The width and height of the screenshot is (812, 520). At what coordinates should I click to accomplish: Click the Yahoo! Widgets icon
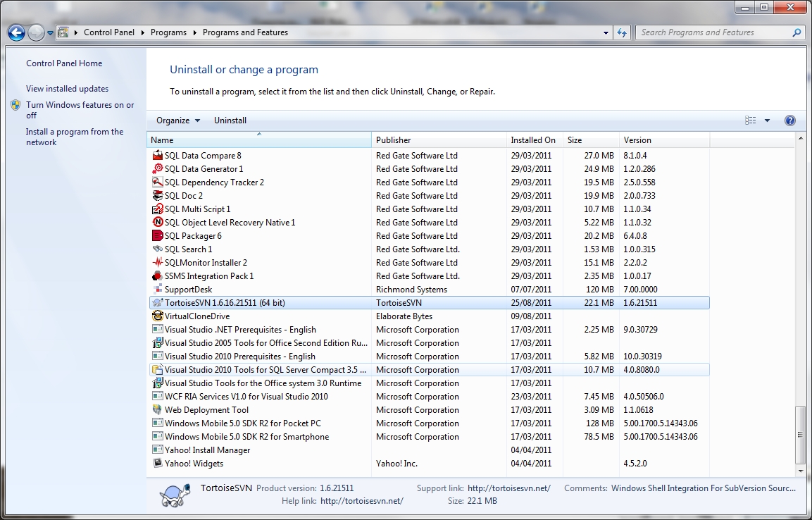[158, 464]
